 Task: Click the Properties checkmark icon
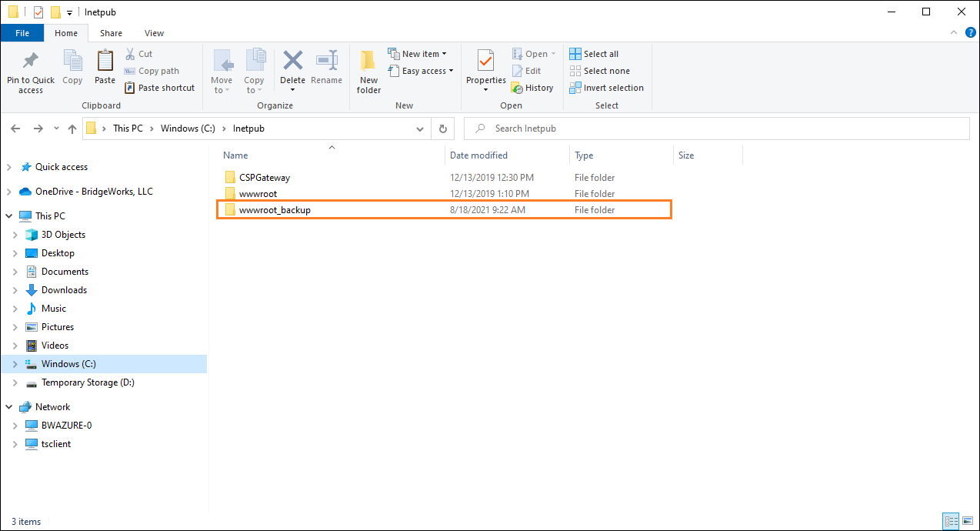[485, 60]
